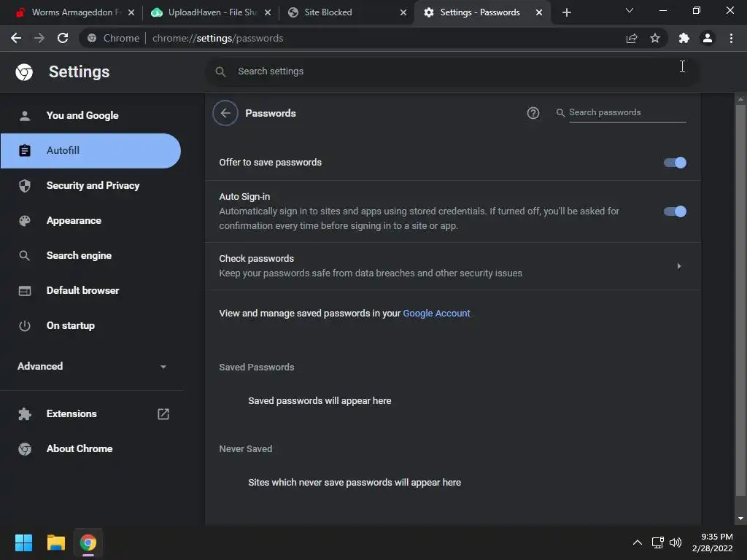Screen dimensions: 747x560
Task: Click the Chrome icon in the taskbar
Action: point(88,542)
